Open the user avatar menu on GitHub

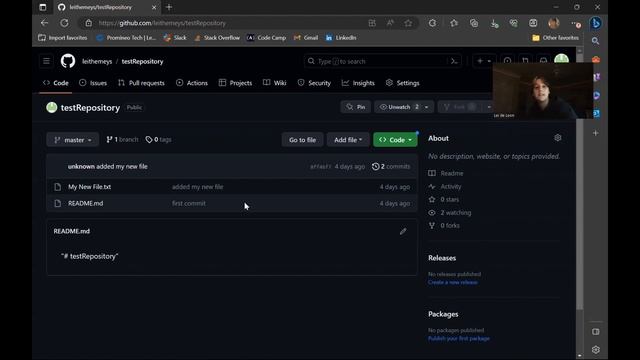coord(562,60)
